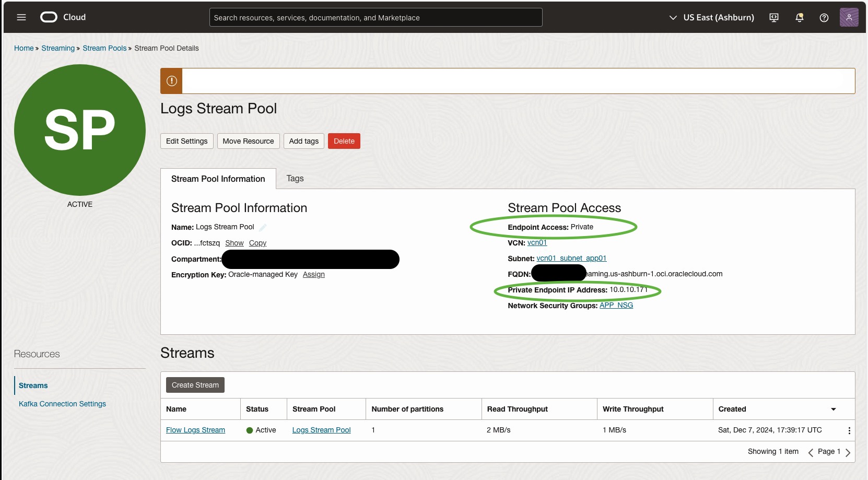Open the user profile avatar
868x480 pixels.
pyautogui.click(x=849, y=17)
